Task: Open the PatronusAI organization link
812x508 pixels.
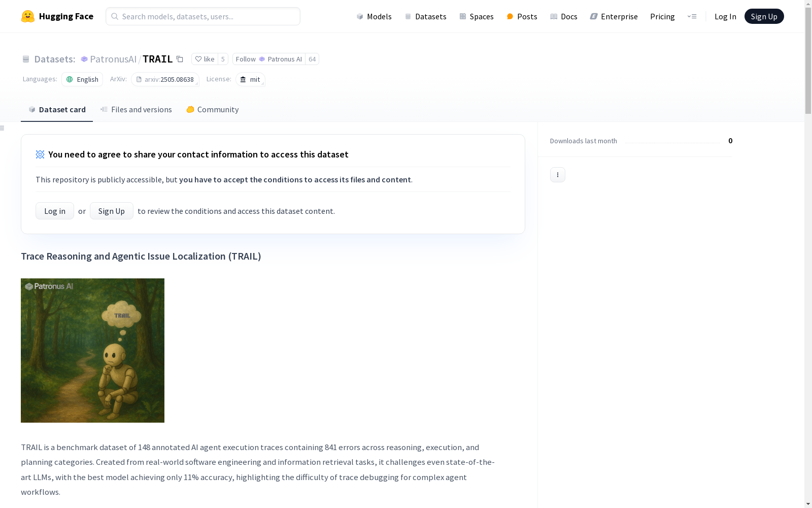Action: point(113,59)
